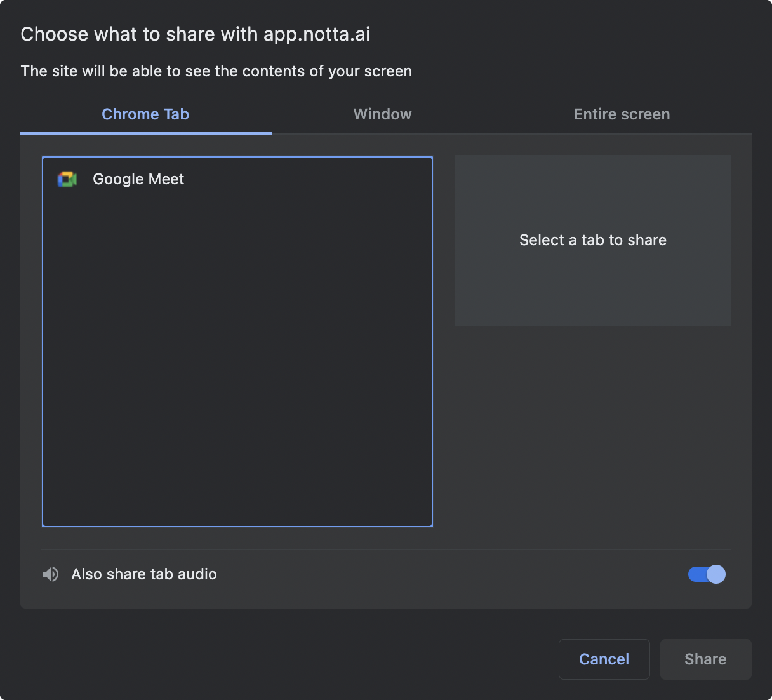Click the Select a tab preview area
The width and height of the screenshot is (772, 700).
pyautogui.click(x=592, y=240)
